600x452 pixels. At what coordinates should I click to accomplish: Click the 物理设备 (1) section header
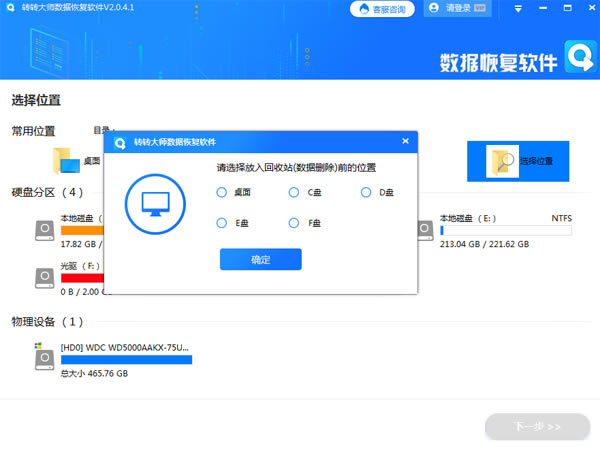pos(47,321)
